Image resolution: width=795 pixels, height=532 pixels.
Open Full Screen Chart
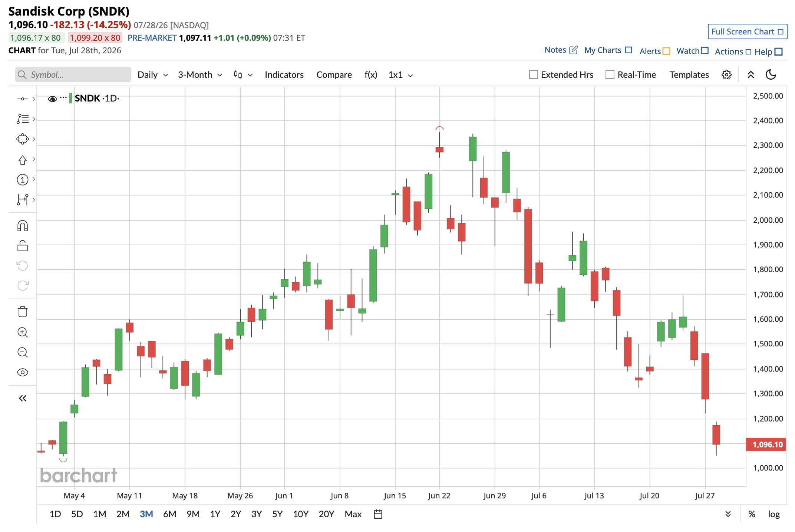(747, 31)
